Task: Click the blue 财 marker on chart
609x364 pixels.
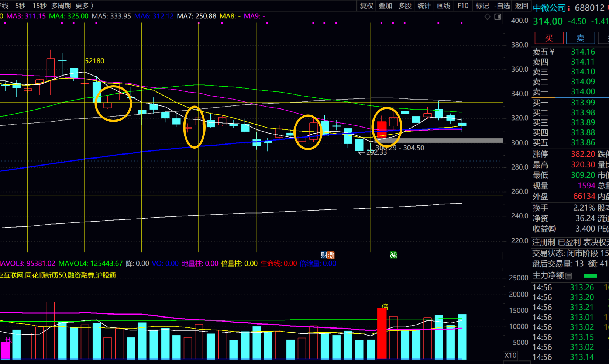Action: [x=324, y=255]
